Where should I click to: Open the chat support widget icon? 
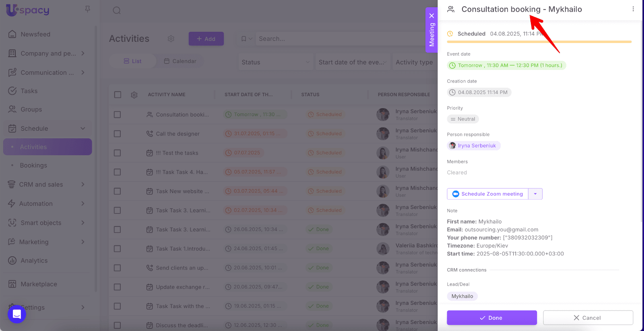(x=17, y=314)
